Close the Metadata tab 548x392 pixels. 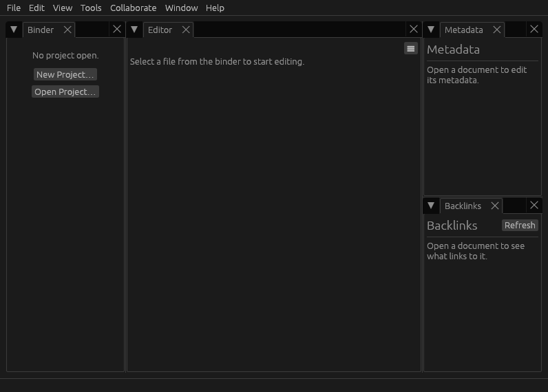tap(496, 30)
